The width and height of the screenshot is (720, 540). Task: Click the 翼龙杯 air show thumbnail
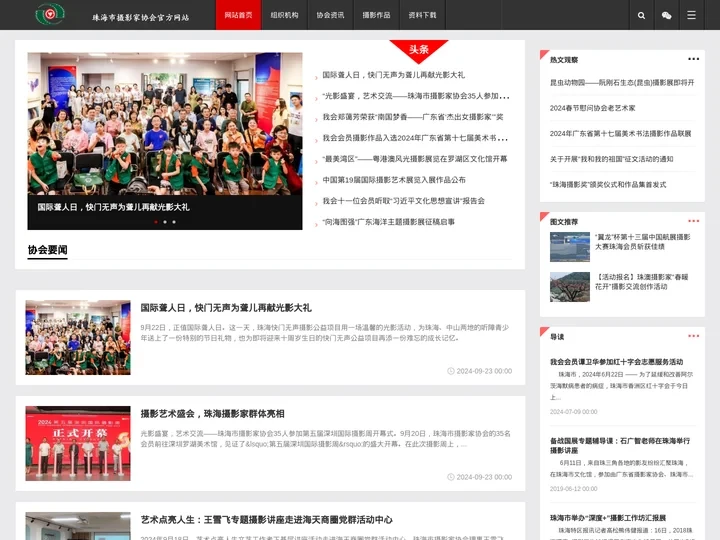(570, 247)
